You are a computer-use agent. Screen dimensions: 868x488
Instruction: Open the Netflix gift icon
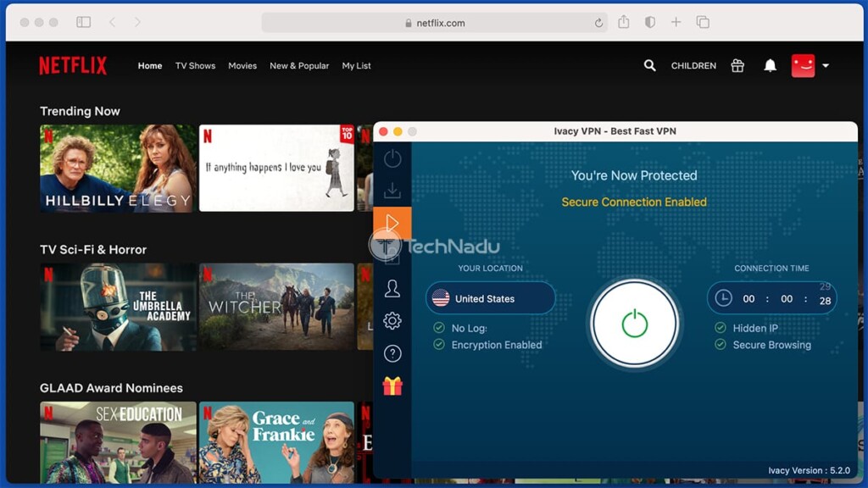(x=737, y=66)
